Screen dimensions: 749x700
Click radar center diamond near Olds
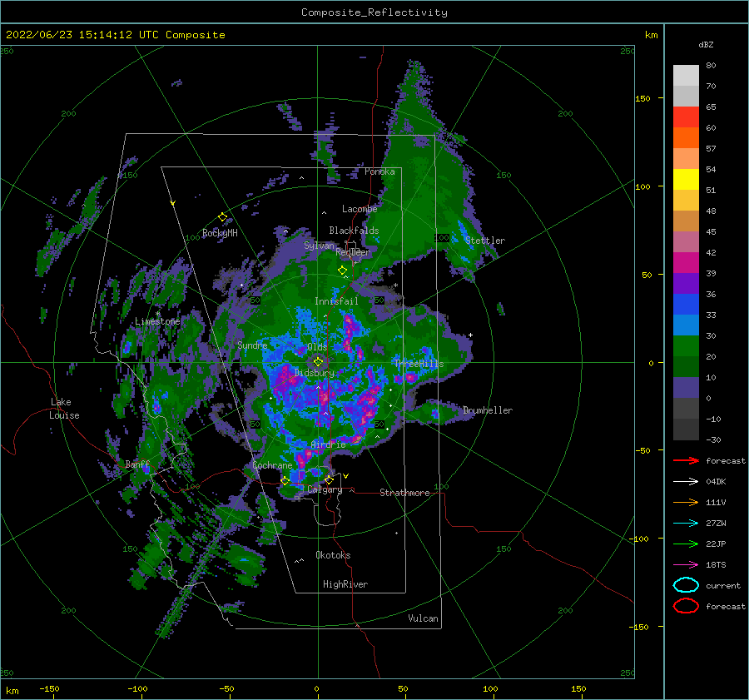pos(318,362)
